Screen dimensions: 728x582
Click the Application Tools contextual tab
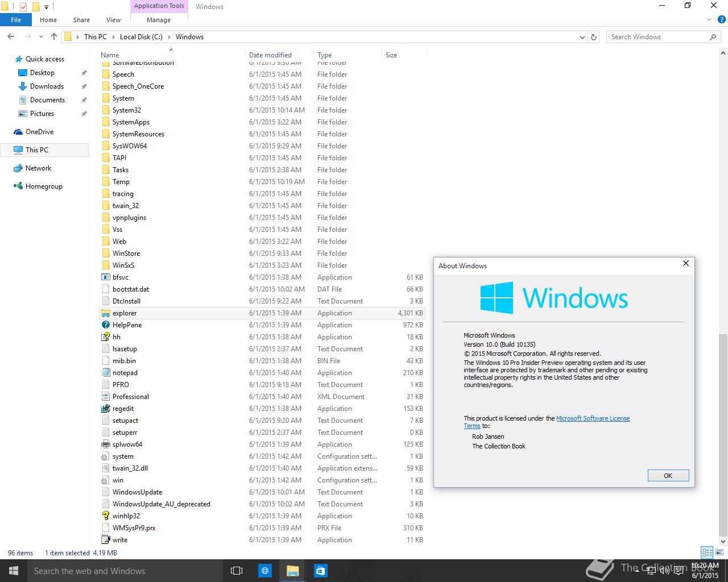[x=159, y=6]
